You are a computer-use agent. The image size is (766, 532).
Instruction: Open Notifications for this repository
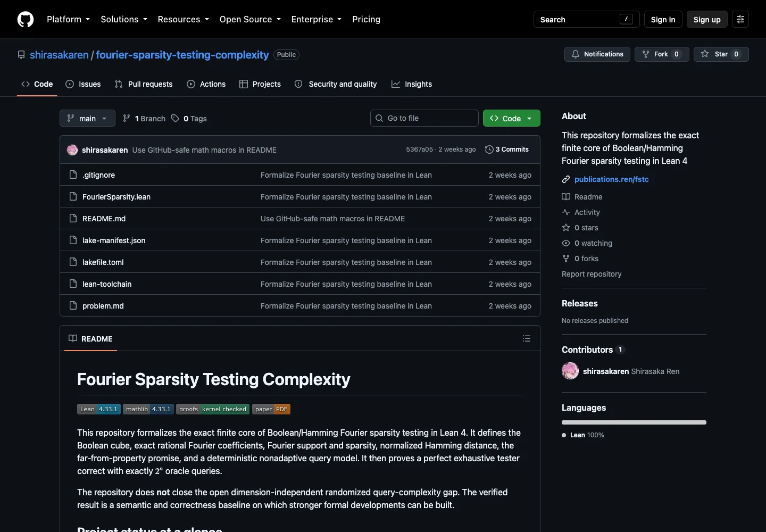(x=597, y=54)
